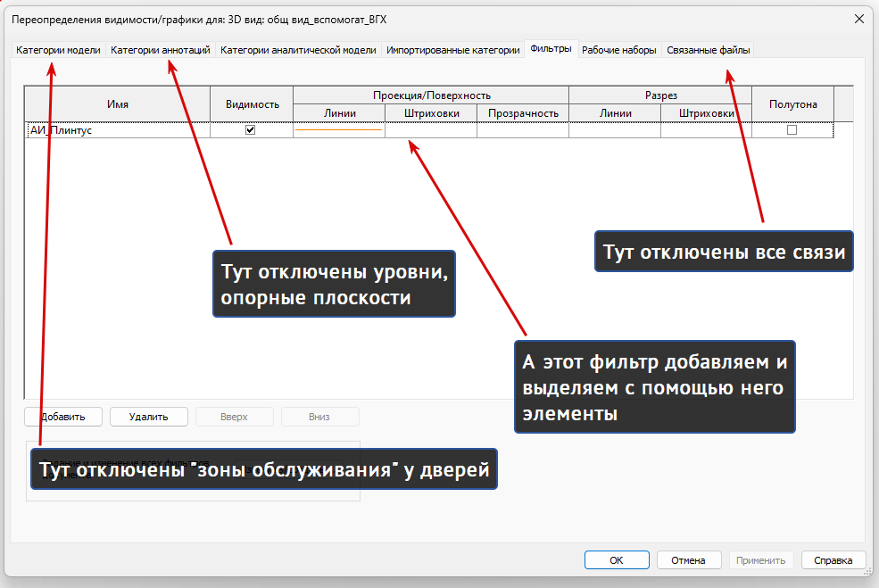Click the Добавить button
The width and height of the screenshot is (879, 588).
click(63, 417)
